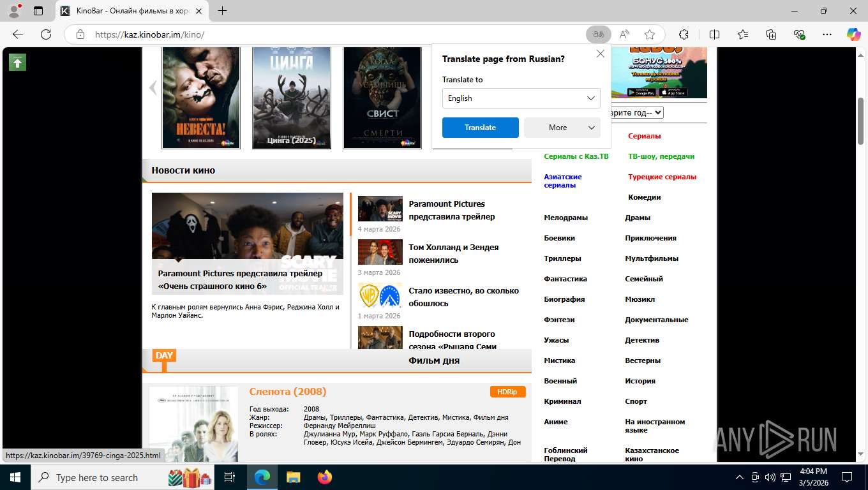Click the Translate button
Screen dimensions: 868x490
point(481,128)
